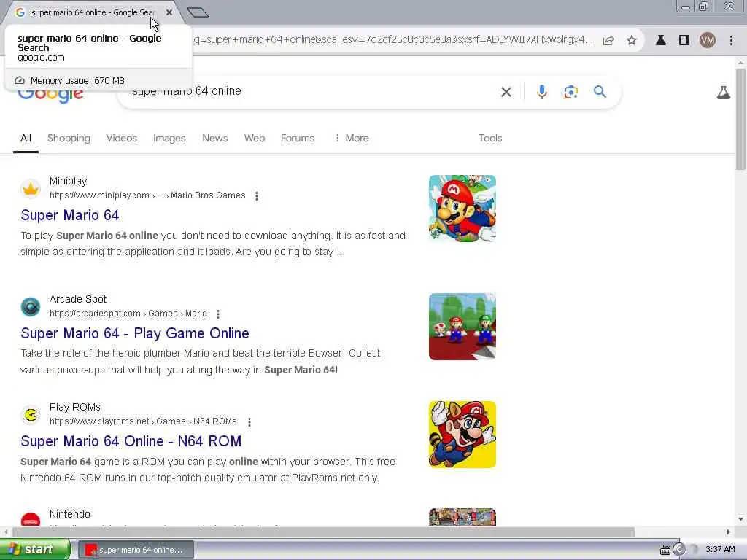Open the Tools options

pos(490,138)
